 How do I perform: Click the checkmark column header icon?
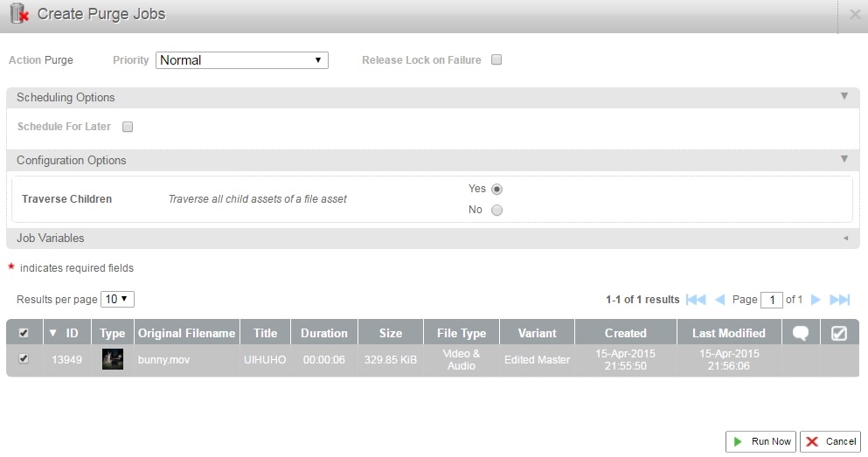pyautogui.click(x=838, y=333)
